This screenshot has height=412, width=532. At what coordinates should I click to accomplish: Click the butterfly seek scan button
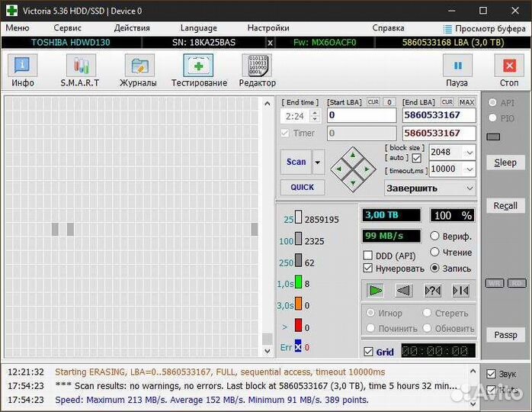(461, 291)
